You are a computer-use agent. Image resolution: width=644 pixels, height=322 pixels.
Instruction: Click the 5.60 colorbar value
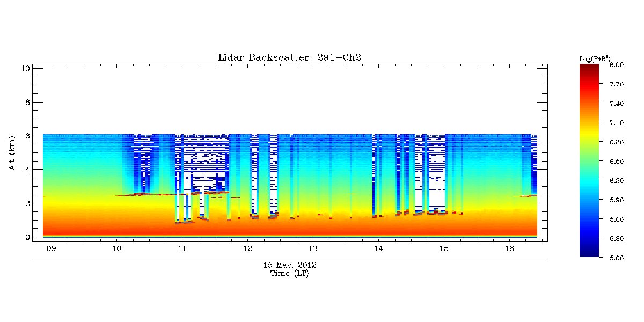pos(616,219)
